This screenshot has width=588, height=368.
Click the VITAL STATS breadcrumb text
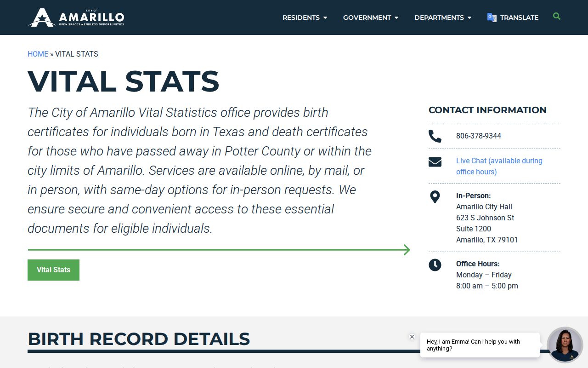77,54
